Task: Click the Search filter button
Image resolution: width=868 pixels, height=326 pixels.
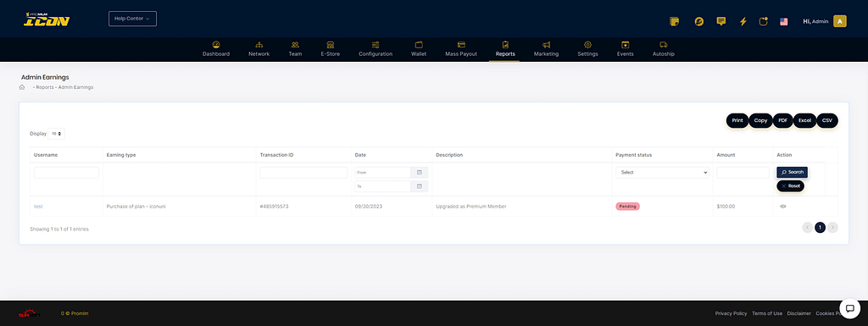Action: coord(793,173)
